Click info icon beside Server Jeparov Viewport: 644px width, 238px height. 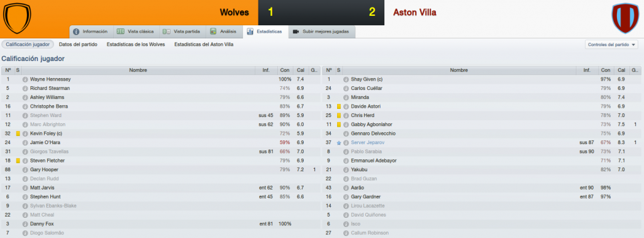[345, 143]
